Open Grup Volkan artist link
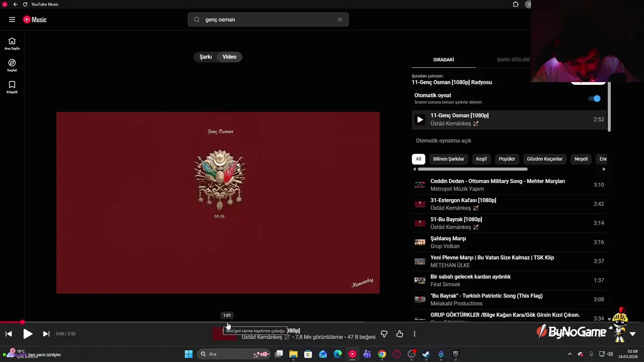 click(445, 246)
